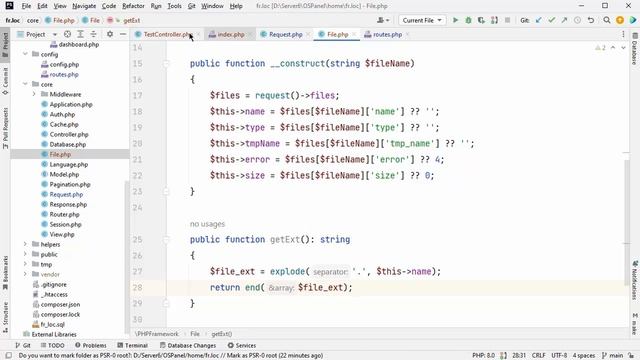
Task: Open the Current File run configuration dropdown
Action: click(422, 20)
